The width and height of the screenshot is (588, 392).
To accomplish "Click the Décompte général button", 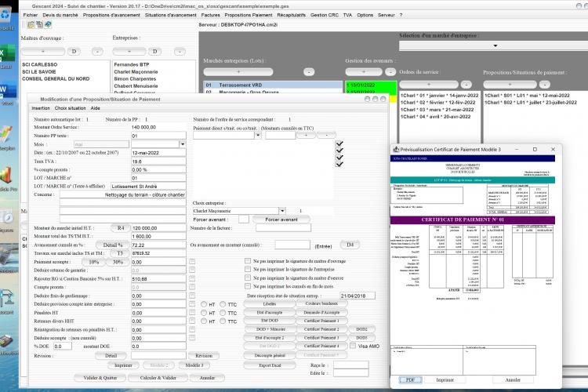I will (x=270, y=355).
